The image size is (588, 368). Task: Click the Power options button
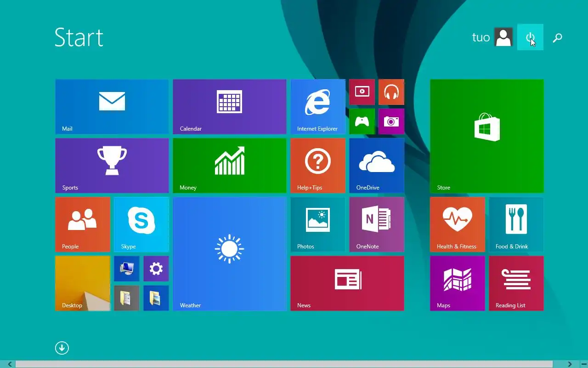point(530,37)
